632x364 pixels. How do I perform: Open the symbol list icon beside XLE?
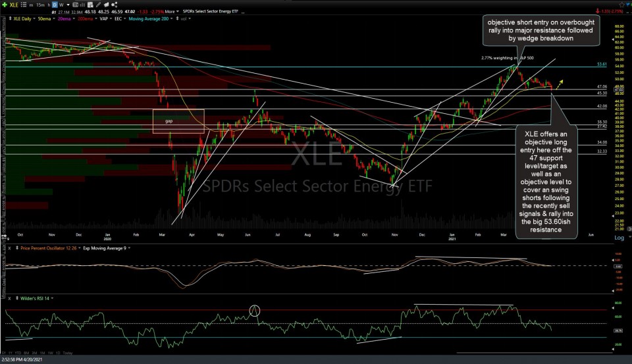[24, 5]
